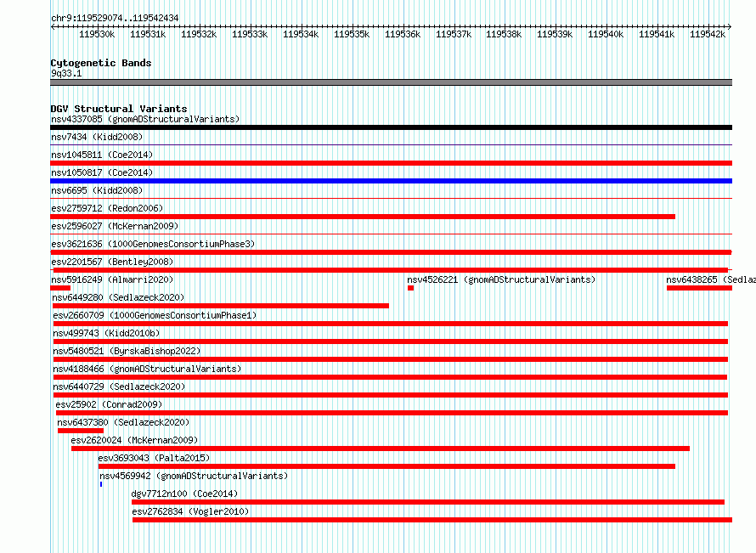756x553 pixels.
Task: Select the red esv3693043 variant bar
Action: coord(386,466)
